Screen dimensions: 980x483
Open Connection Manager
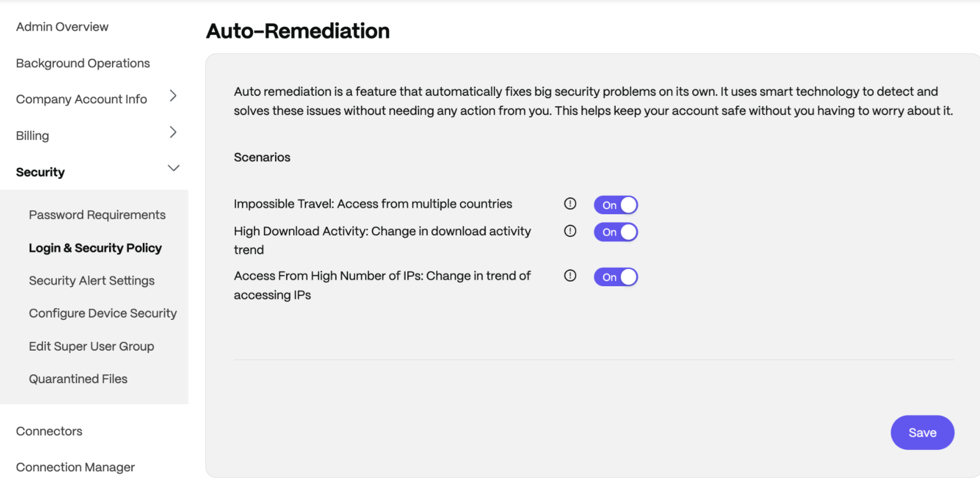[x=75, y=467]
